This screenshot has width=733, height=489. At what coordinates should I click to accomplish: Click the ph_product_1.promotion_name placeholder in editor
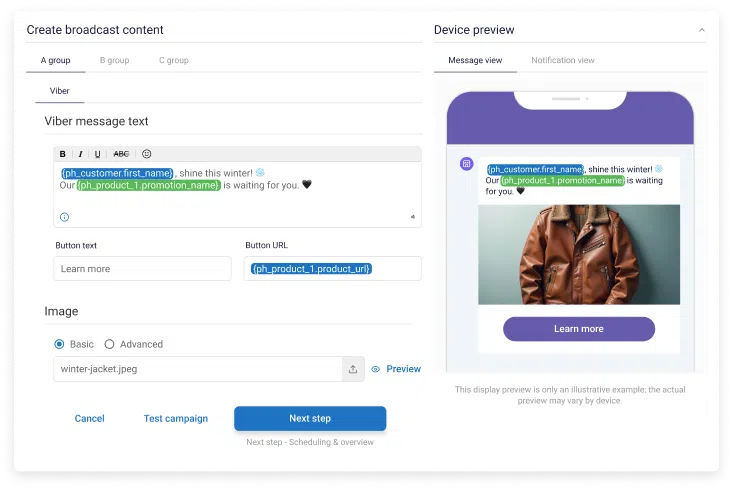149,185
